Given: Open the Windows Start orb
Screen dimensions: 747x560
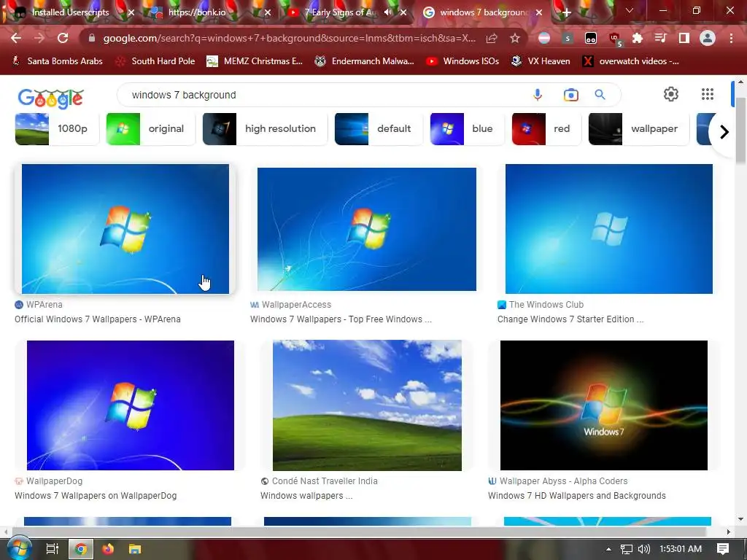Looking at the screenshot, I should (x=19, y=548).
